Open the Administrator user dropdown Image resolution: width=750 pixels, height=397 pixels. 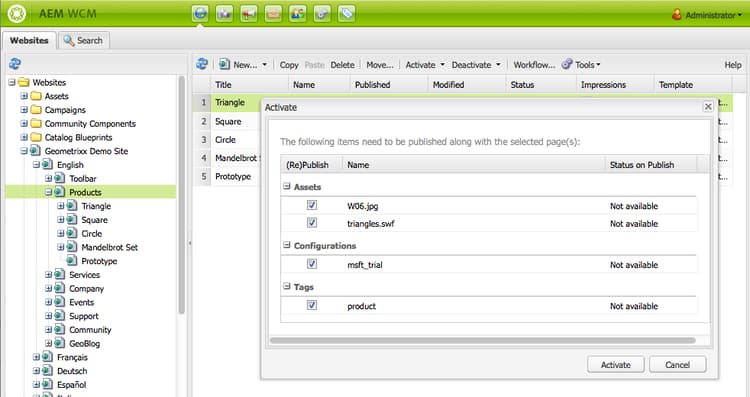coord(707,15)
